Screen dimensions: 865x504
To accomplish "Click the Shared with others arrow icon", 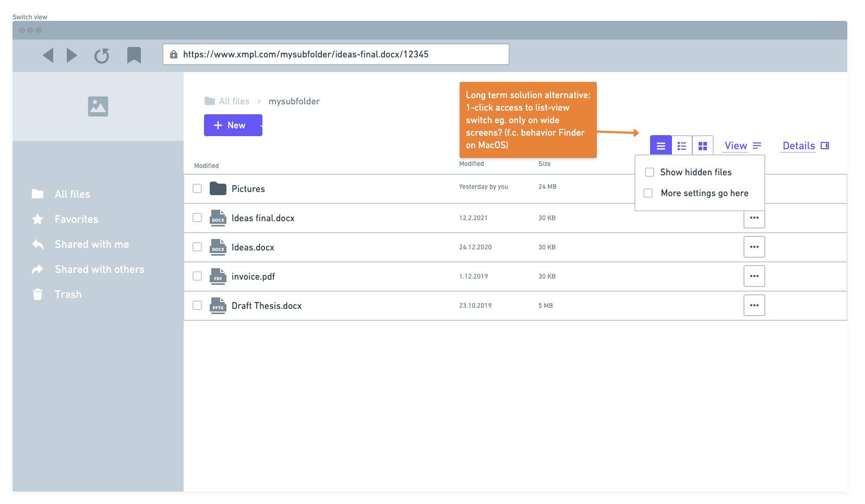I will point(38,269).
